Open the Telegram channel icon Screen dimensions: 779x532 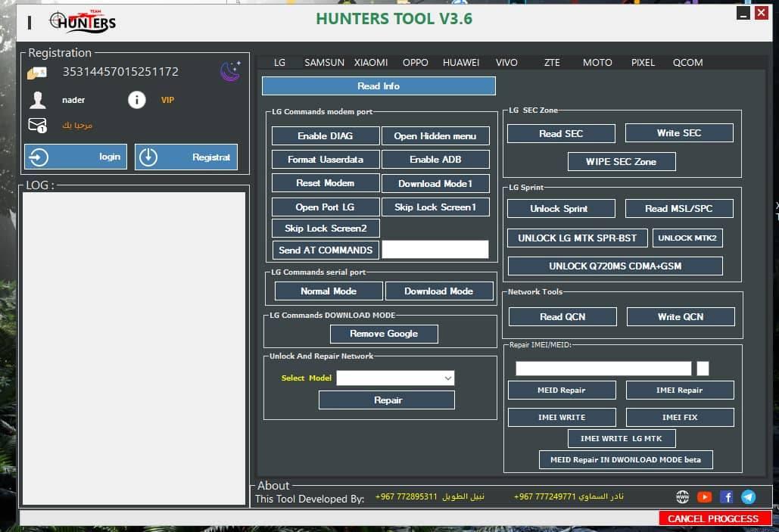point(748,496)
